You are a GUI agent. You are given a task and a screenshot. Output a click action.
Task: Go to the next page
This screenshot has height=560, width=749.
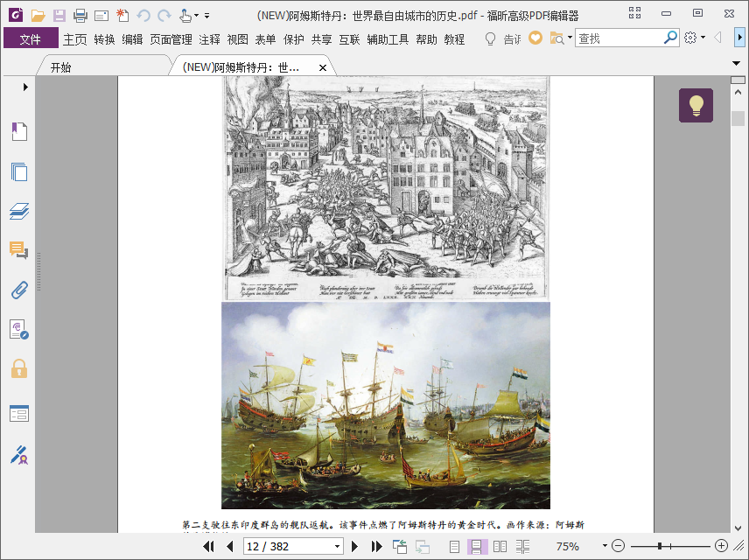tap(354, 546)
